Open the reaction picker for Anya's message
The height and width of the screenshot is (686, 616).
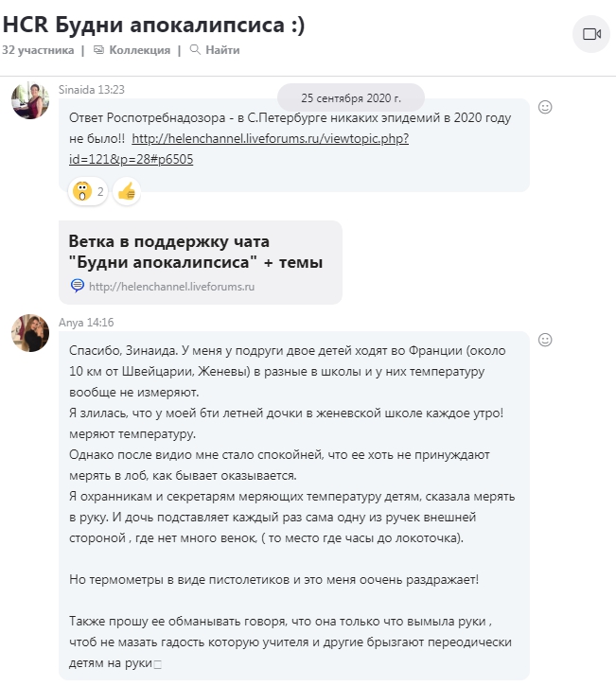point(545,339)
